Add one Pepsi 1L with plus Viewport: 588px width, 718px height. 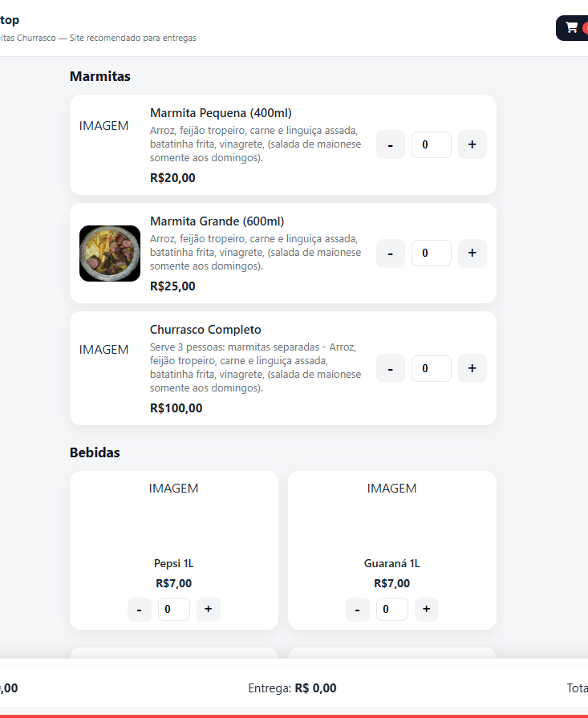point(208,609)
